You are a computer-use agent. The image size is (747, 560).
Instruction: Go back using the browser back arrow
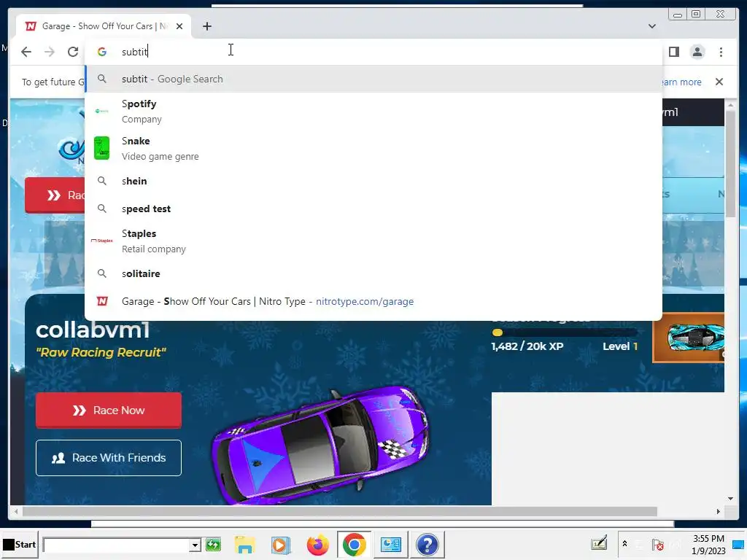26,52
